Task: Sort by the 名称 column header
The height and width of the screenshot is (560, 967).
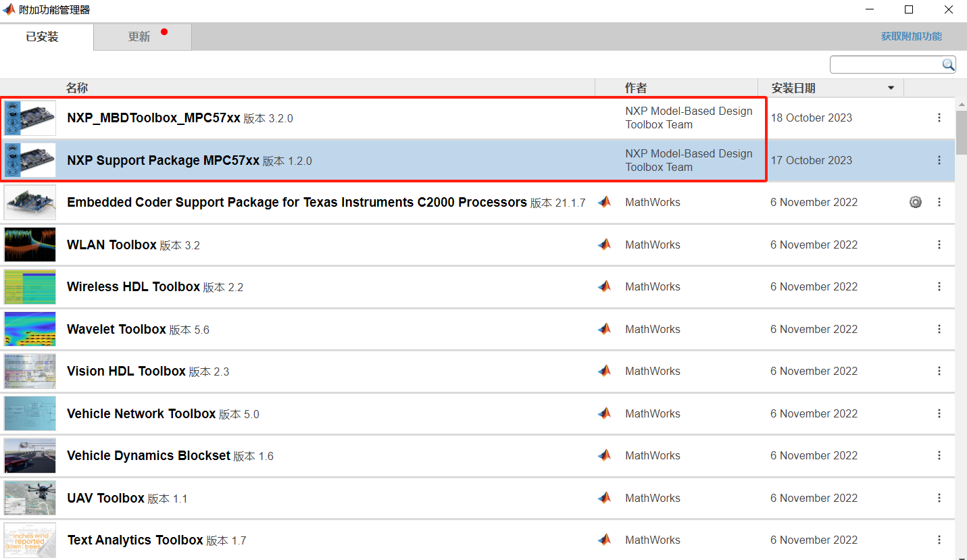Action: [x=77, y=88]
